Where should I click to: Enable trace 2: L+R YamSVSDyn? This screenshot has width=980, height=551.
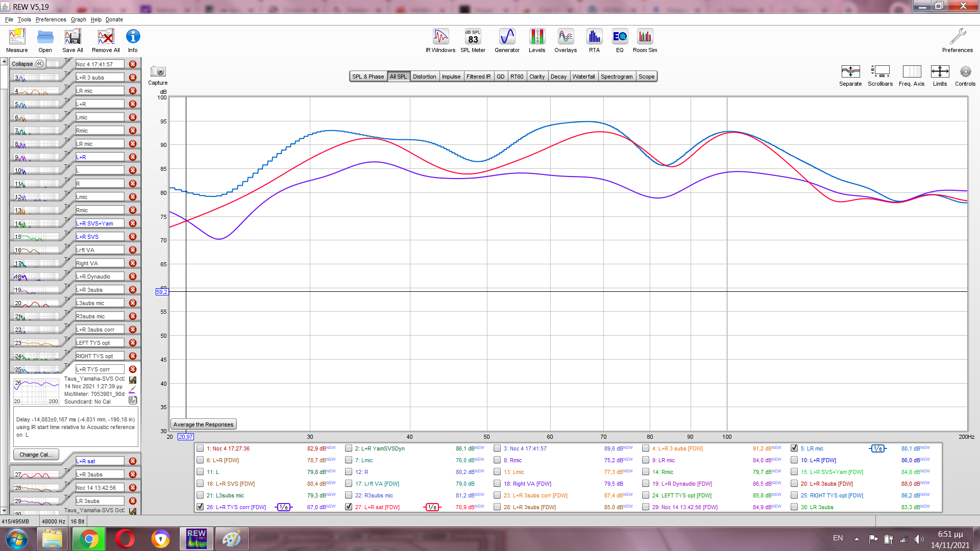click(349, 448)
